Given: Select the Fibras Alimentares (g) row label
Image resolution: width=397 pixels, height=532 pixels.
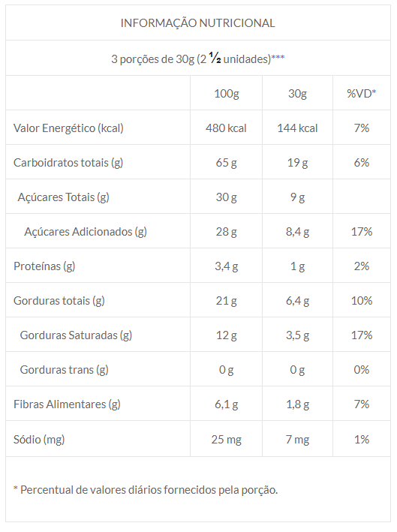Looking at the screenshot, I should 67,404.
